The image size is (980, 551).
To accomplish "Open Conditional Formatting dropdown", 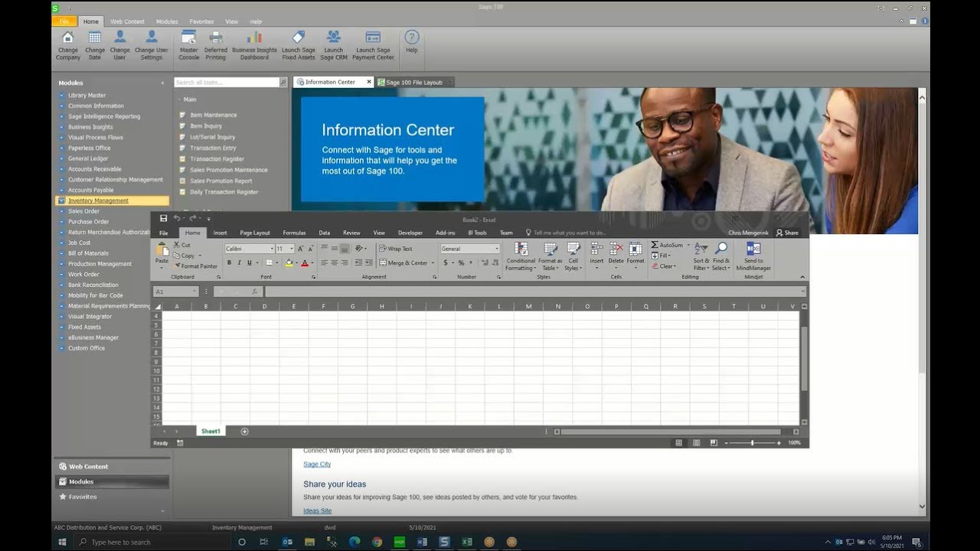I will click(x=521, y=256).
